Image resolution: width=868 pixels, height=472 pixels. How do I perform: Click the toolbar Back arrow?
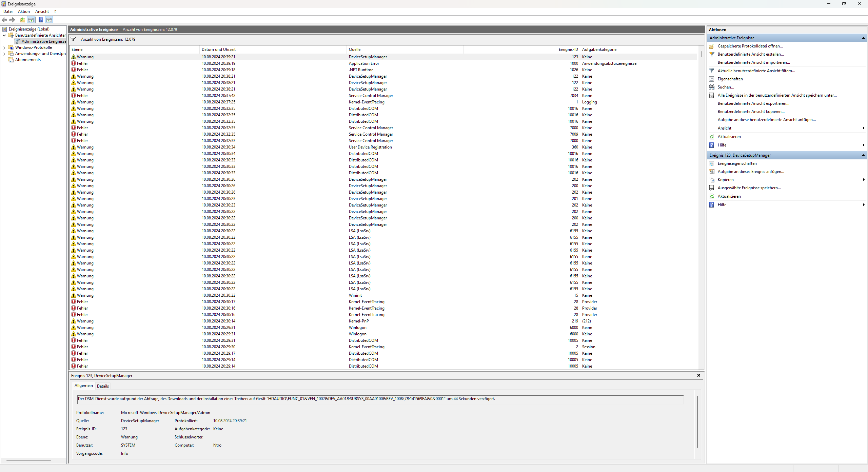click(4, 20)
